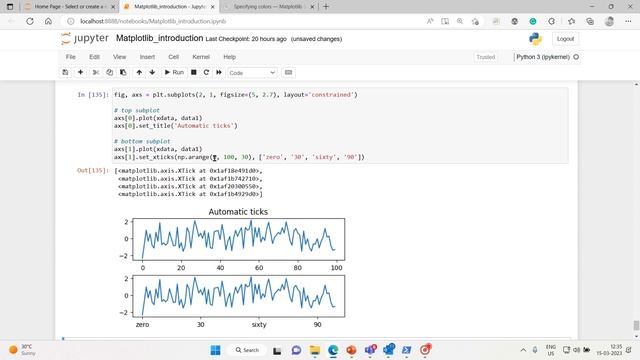Open Microsoft Edge from the taskbar
This screenshot has height=360, width=640.
(333, 350)
